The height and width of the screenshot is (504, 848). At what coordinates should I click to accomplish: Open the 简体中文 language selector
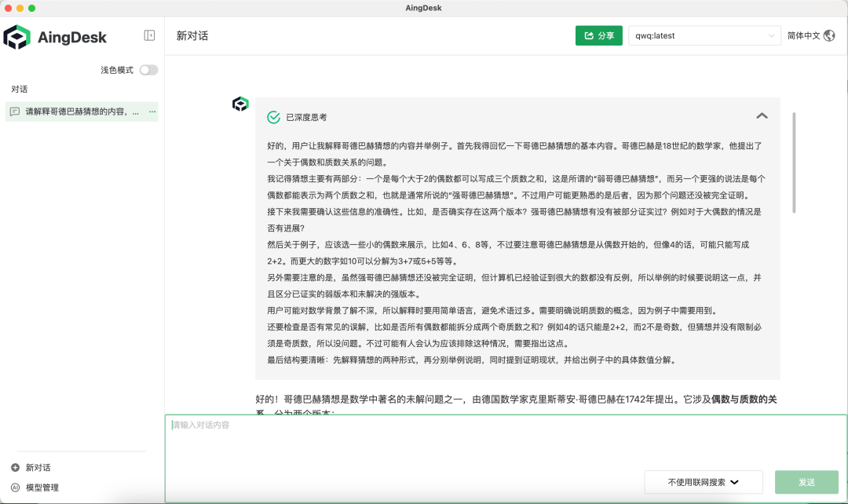(810, 35)
